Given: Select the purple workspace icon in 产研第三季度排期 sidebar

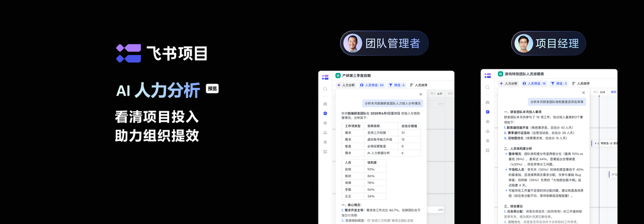Looking at the screenshot, I should tap(325, 113).
